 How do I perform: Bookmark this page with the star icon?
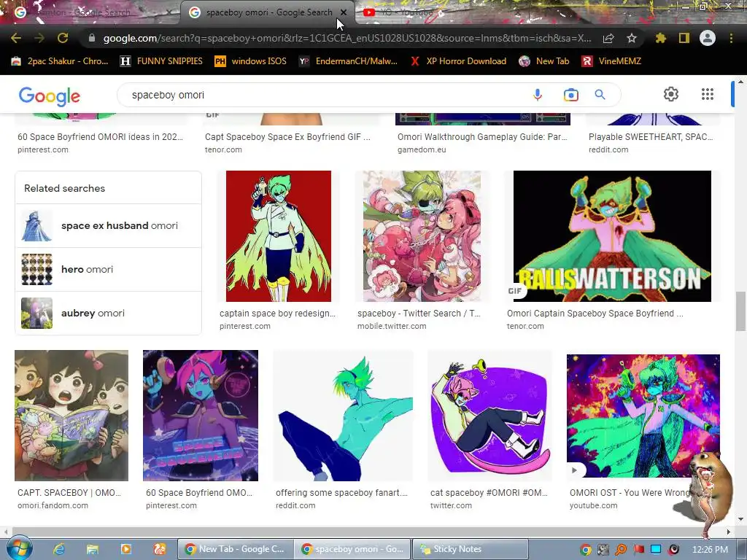pyautogui.click(x=632, y=38)
